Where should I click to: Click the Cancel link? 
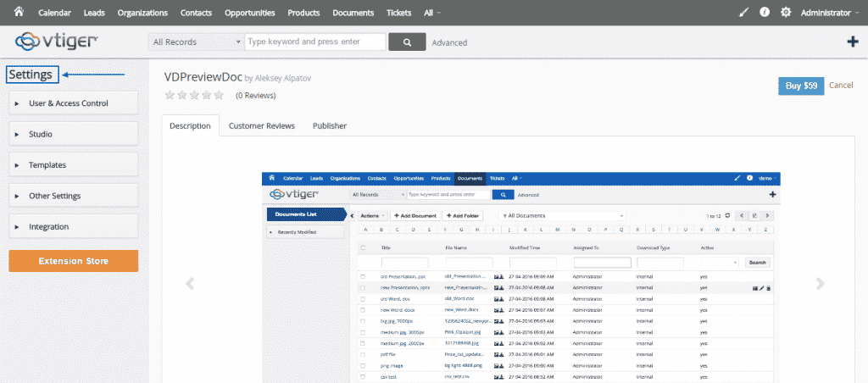(x=841, y=86)
